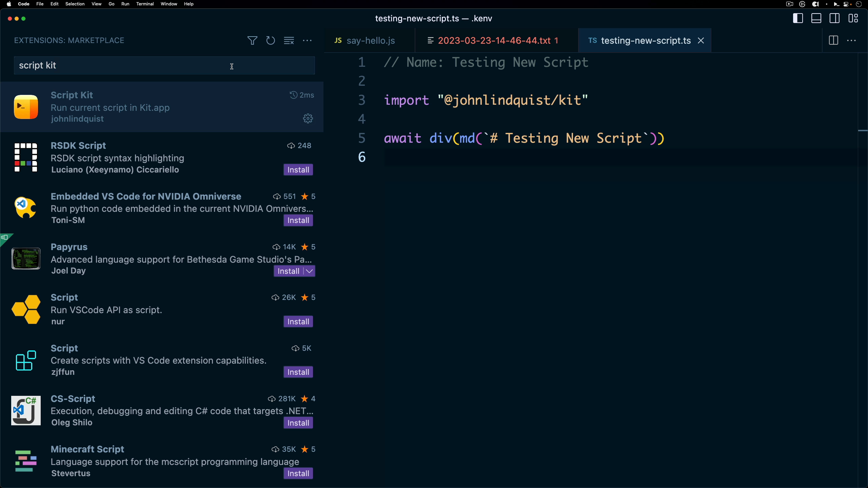868x488 pixels.
Task: Open the Apple menu
Action: pos(9,4)
